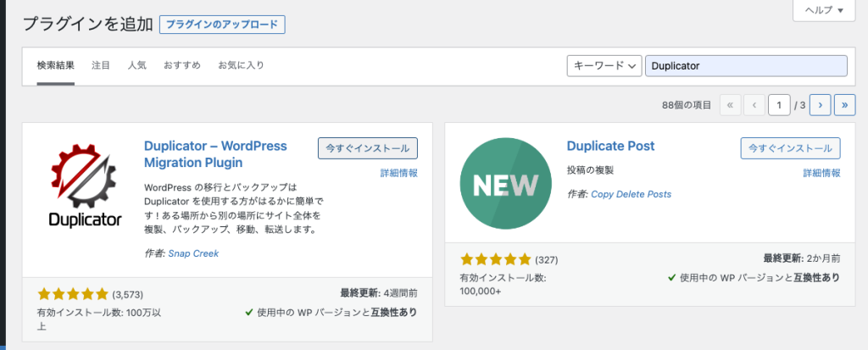Click 有効インストール数: 100,000+ text
Screen dimensions: 868x350
pyautogui.click(x=504, y=285)
